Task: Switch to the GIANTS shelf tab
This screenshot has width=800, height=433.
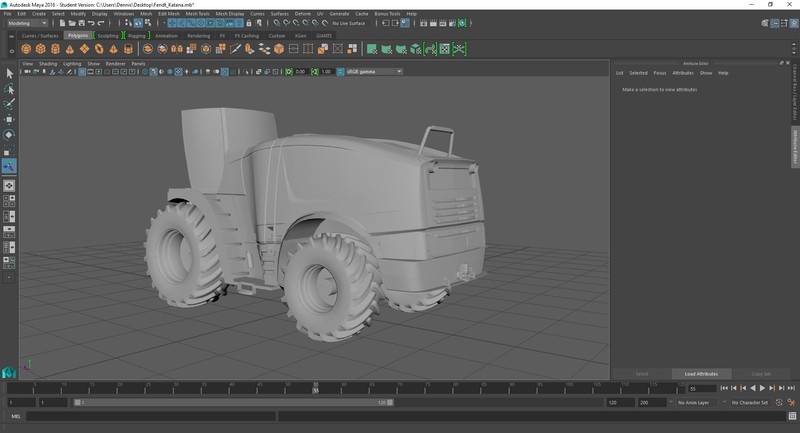Action: point(323,36)
